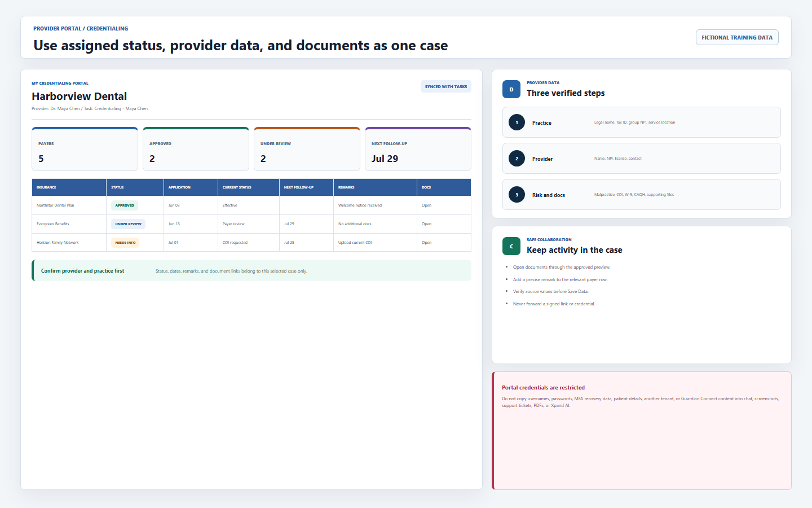Click the Provider Portal / Credentialing breadcrumb
The image size is (812, 508).
click(81, 28)
